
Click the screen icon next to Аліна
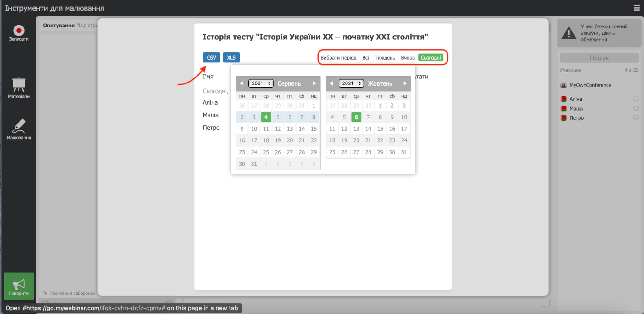click(636, 99)
